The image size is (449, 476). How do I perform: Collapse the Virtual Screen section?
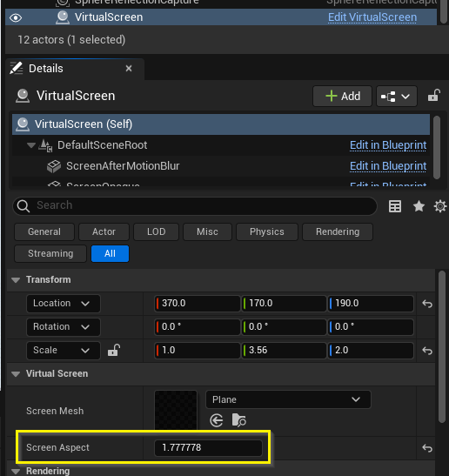click(x=16, y=374)
